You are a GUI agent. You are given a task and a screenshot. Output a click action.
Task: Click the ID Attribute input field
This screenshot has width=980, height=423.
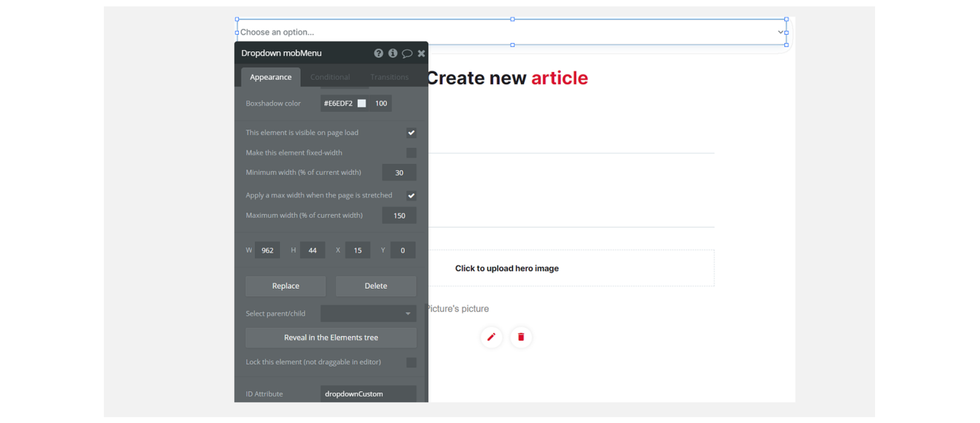368,394
